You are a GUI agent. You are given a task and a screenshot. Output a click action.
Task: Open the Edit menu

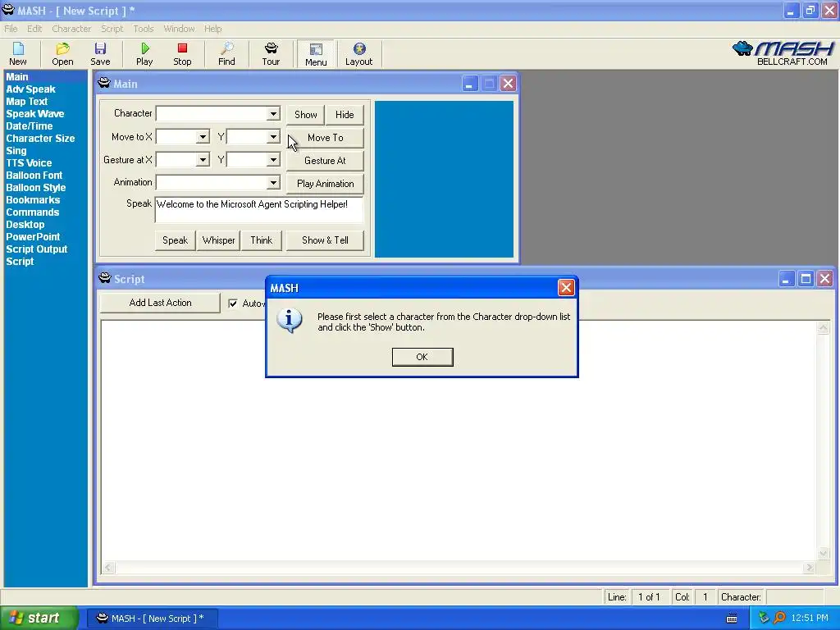tap(34, 29)
